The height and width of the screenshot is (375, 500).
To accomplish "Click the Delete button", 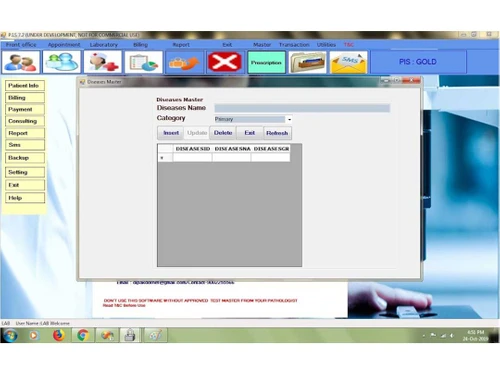I will tap(223, 133).
